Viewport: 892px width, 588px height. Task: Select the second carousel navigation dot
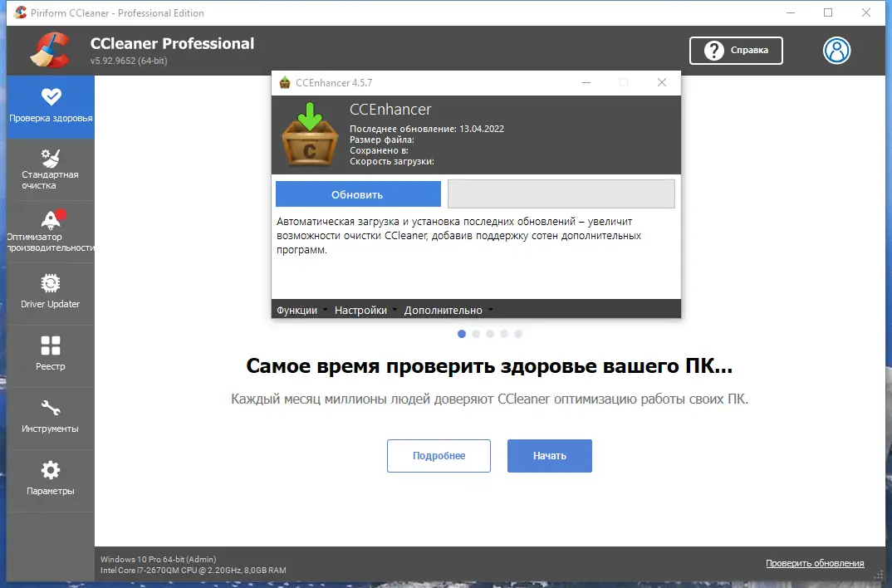coord(476,334)
